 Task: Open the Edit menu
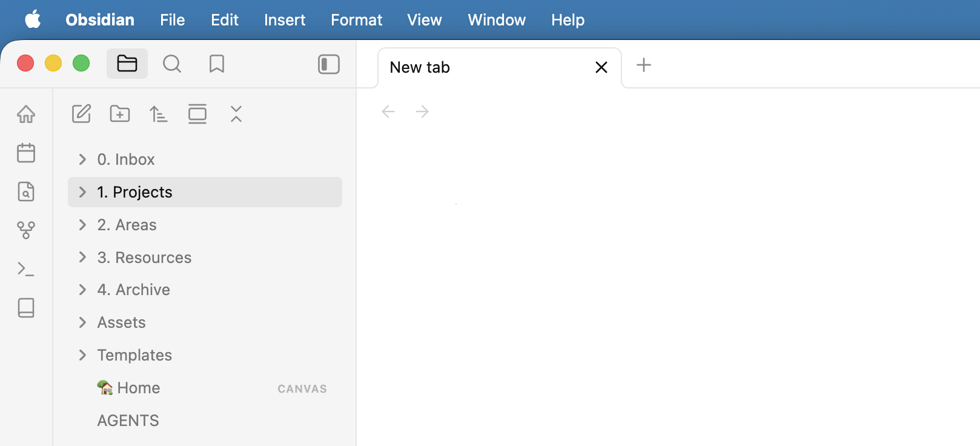click(225, 20)
